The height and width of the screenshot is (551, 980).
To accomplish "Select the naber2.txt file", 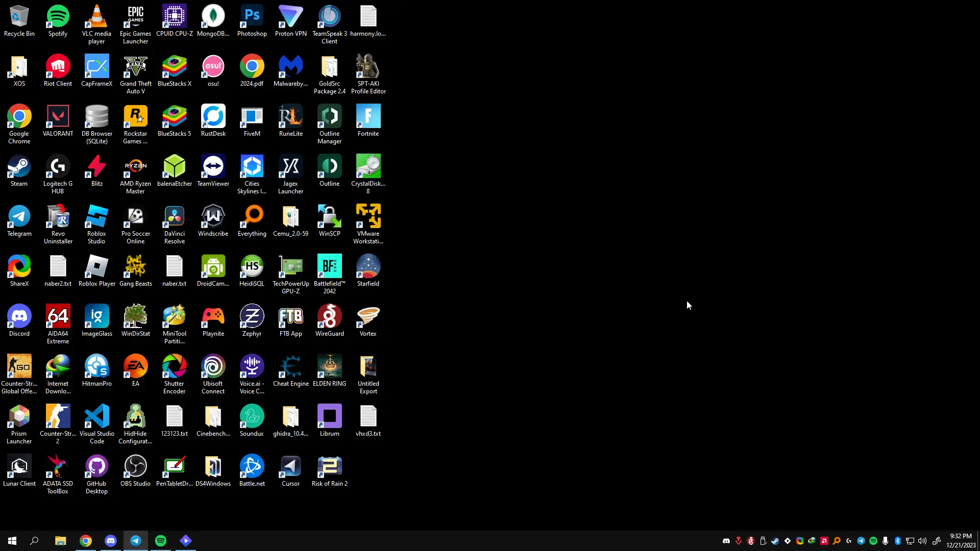I will pos(58,271).
